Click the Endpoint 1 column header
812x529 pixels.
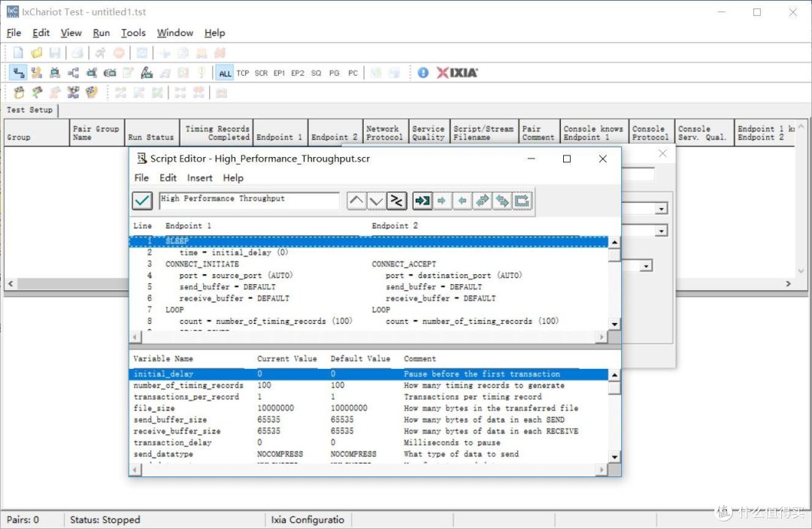coord(280,132)
